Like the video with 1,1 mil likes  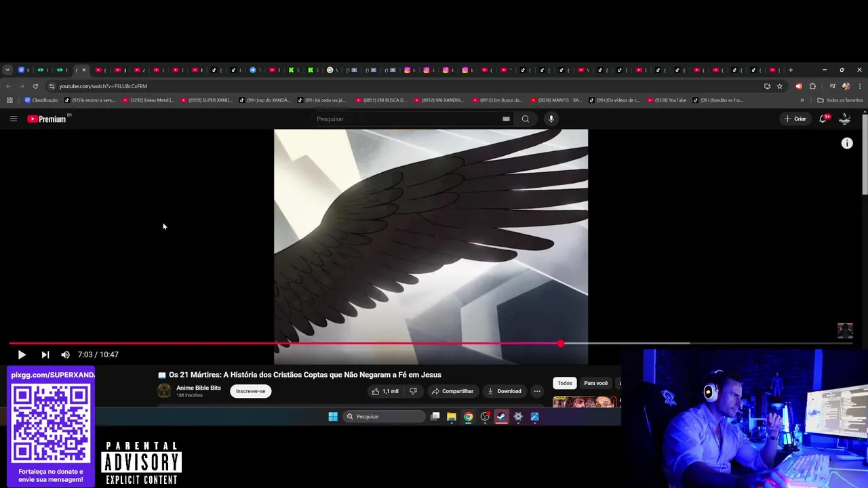[384, 391]
